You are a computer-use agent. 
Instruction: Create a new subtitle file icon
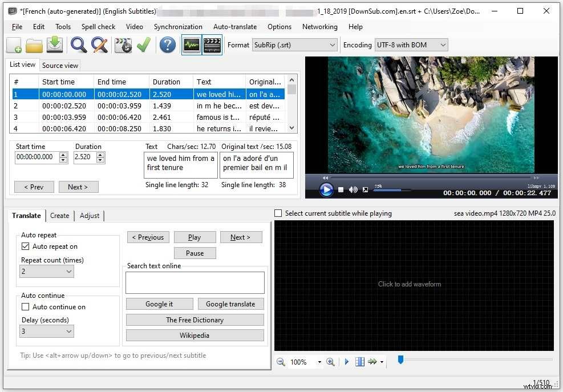pos(13,45)
